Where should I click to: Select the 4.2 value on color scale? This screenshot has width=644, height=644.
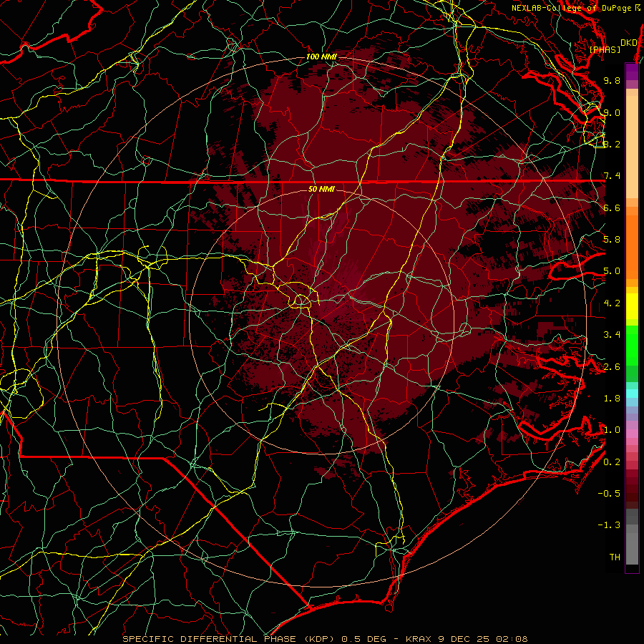point(612,303)
